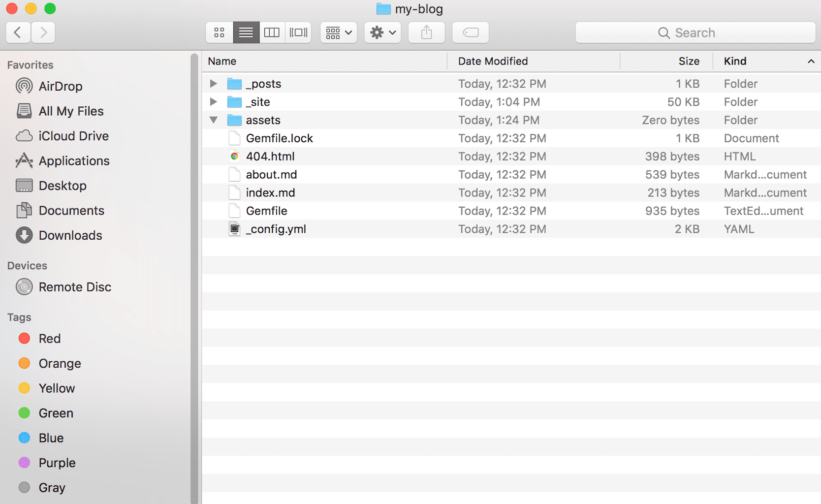Click the YAML kind cell
821x504 pixels.
tap(739, 229)
